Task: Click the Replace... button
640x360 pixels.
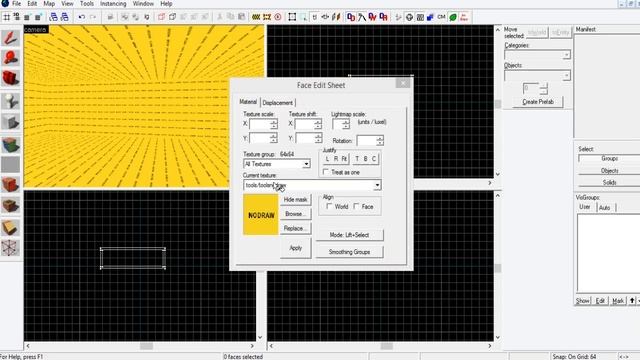Action: pyautogui.click(x=296, y=229)
